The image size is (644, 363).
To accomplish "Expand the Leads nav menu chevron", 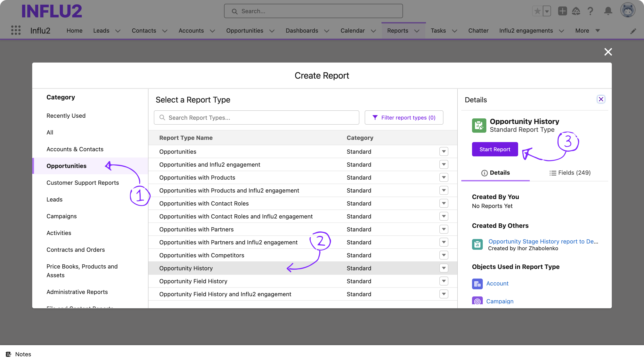I will point(117,31).
